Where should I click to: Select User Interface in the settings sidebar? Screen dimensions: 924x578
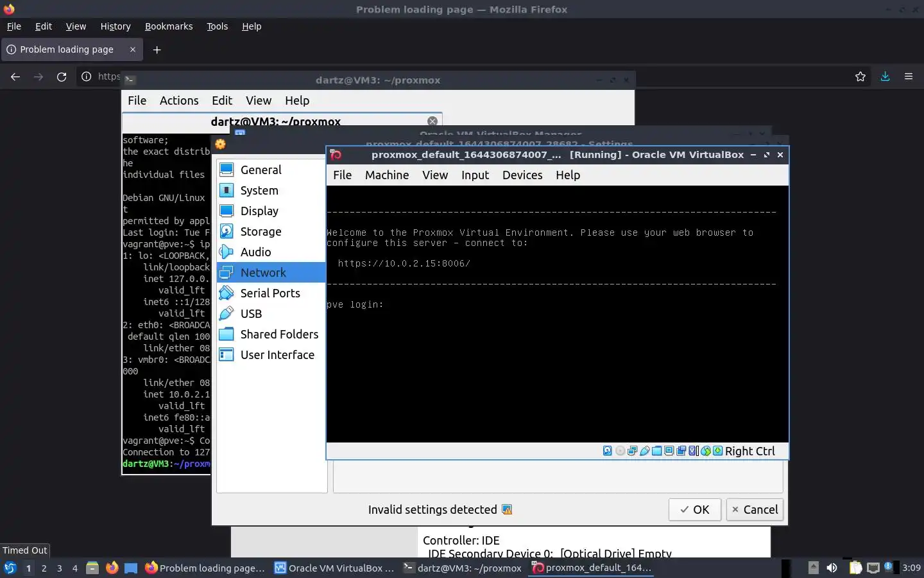click(271, 355)
